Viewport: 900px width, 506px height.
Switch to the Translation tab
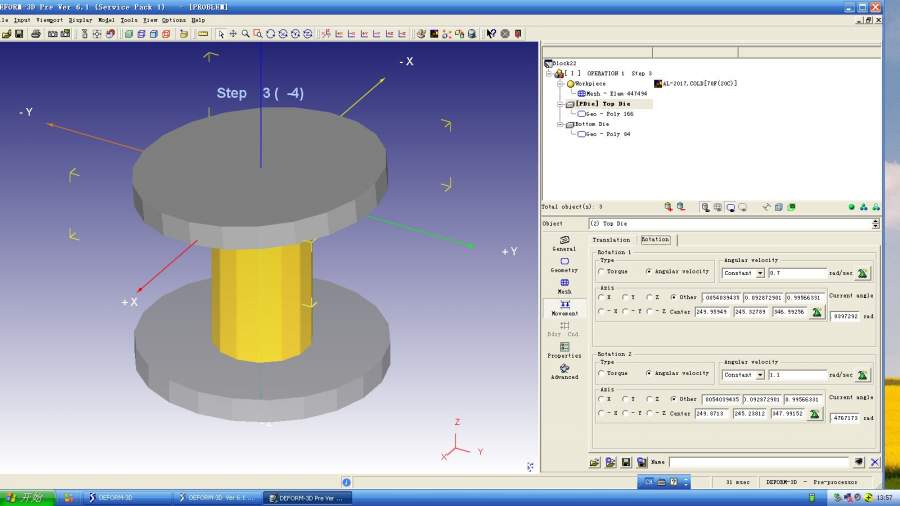[x=611, y=240]
